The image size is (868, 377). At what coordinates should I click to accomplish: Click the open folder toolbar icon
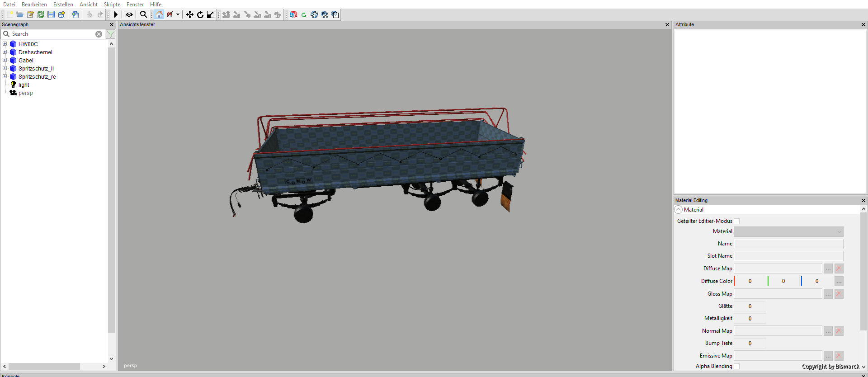click(20, 14)
